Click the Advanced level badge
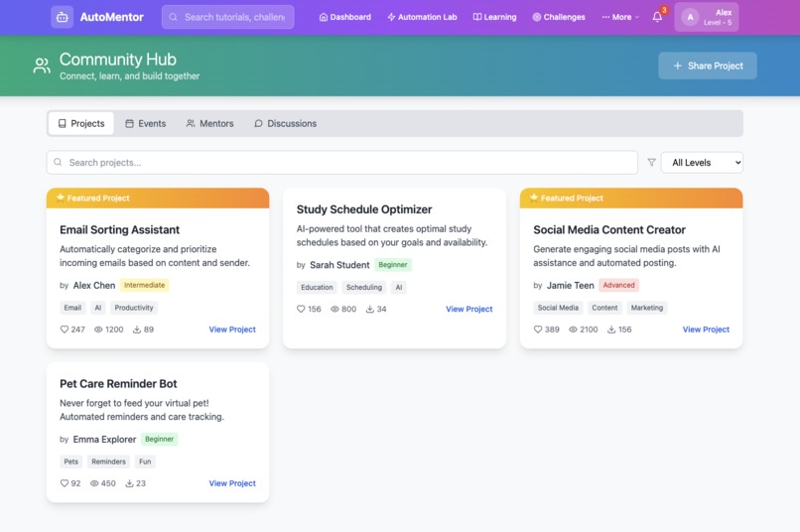Image resolution: width=800 pixels, height=532 pixels. 619,285
